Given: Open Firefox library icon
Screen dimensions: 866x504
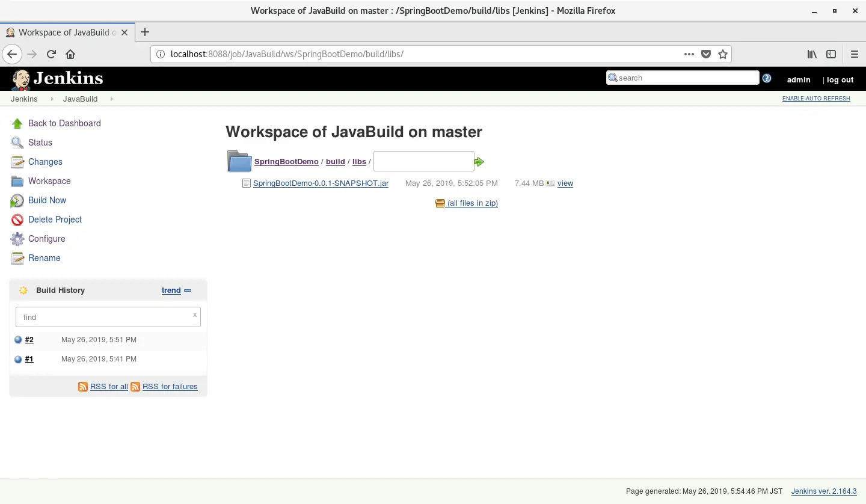Looking at the screenshot, I should pos(812,54).
